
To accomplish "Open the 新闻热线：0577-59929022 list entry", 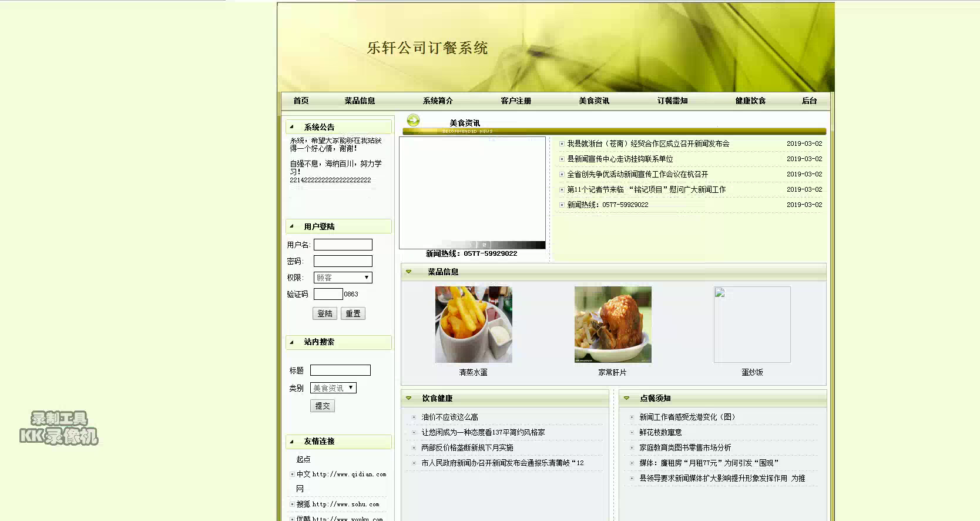I will [x=608, y=205].
